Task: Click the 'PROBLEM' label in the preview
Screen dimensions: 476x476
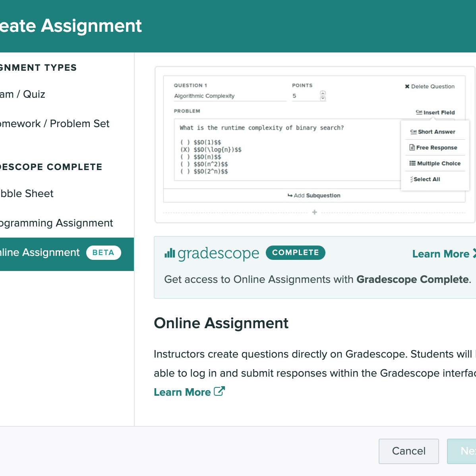Action: tap(187, 111)
